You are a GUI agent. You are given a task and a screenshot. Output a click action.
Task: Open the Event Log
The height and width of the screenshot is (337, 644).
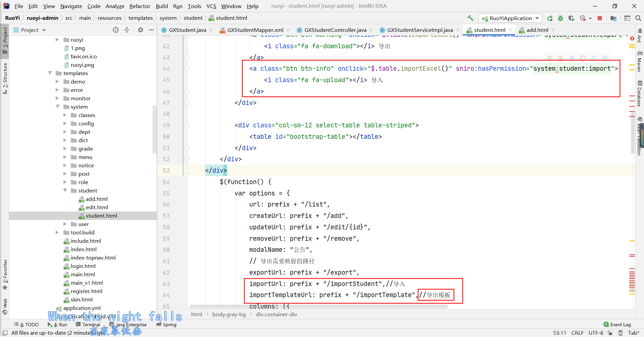pos(617,325)
